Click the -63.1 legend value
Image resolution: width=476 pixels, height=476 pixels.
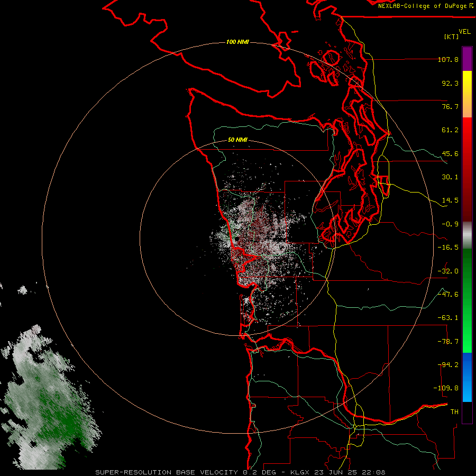coord(448,318)
